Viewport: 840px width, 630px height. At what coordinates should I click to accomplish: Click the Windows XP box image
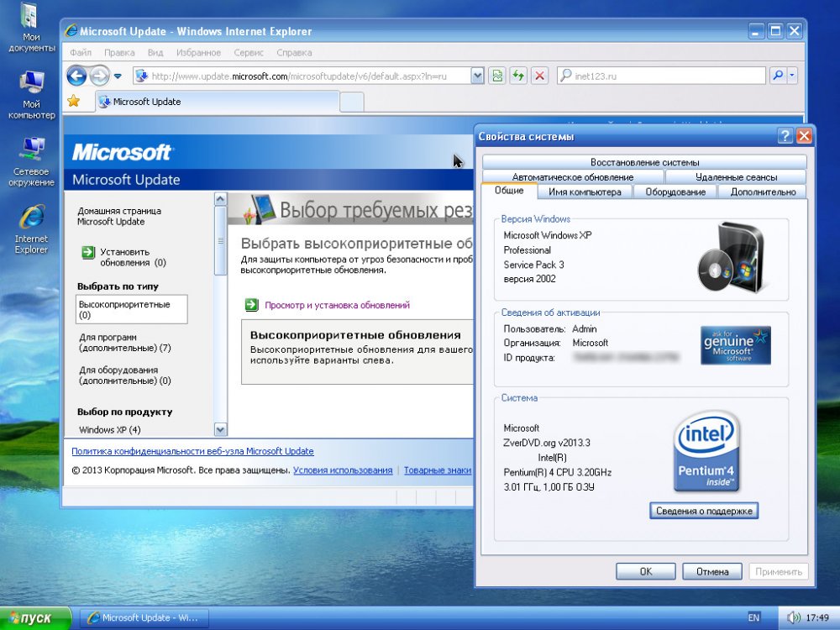point(732,257)
